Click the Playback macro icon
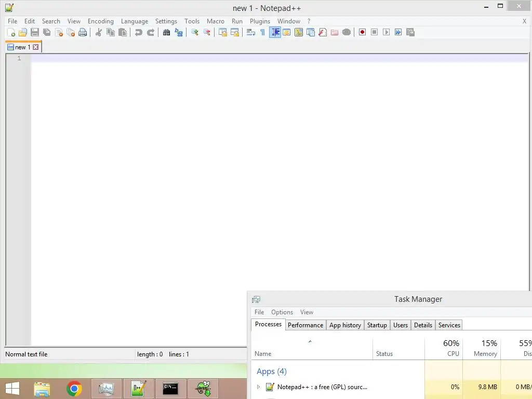Viewport: 532px width, 399px height. click(386, 32)
